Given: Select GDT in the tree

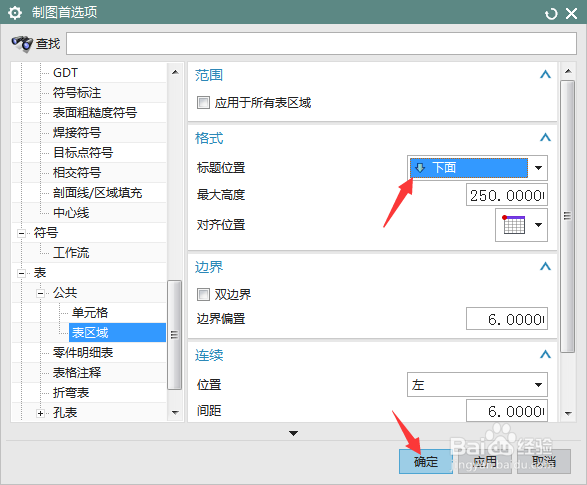Looking at the screenshot, I should (x=65, y=73).
